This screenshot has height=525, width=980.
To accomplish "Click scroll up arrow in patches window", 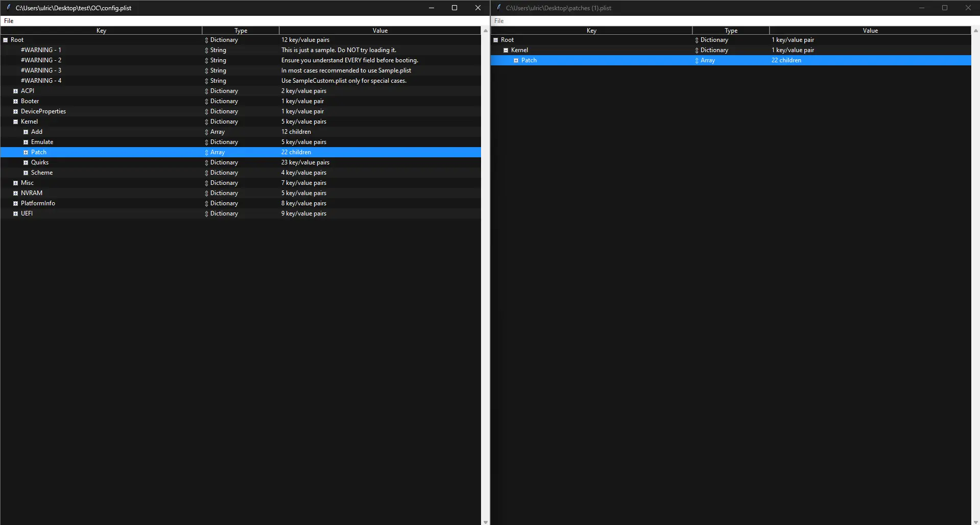I will coord(975,31).
